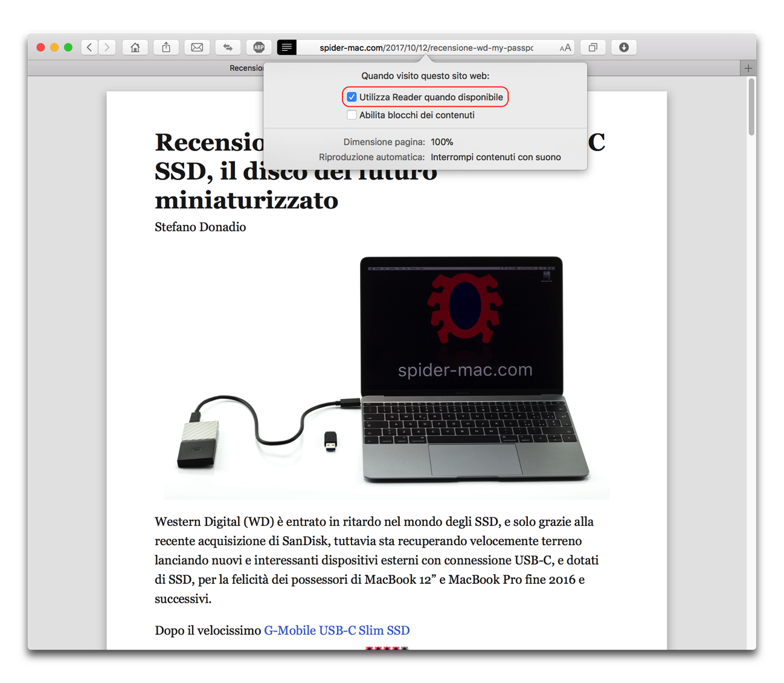Viewport: 784px width, 683px height.
Task: Open a new tab with the plus button
Action: click(748, 68)
